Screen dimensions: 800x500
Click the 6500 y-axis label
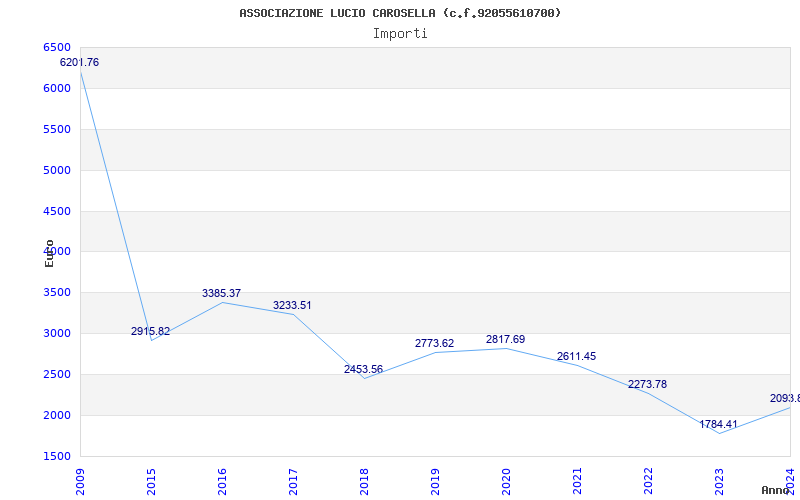click(57, 47)
